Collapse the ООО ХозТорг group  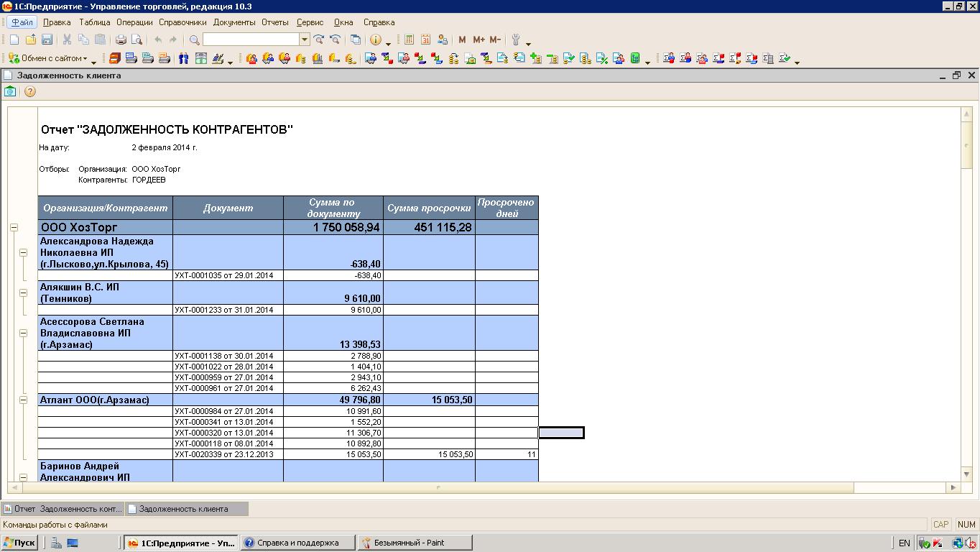click(x=14, y=227)
